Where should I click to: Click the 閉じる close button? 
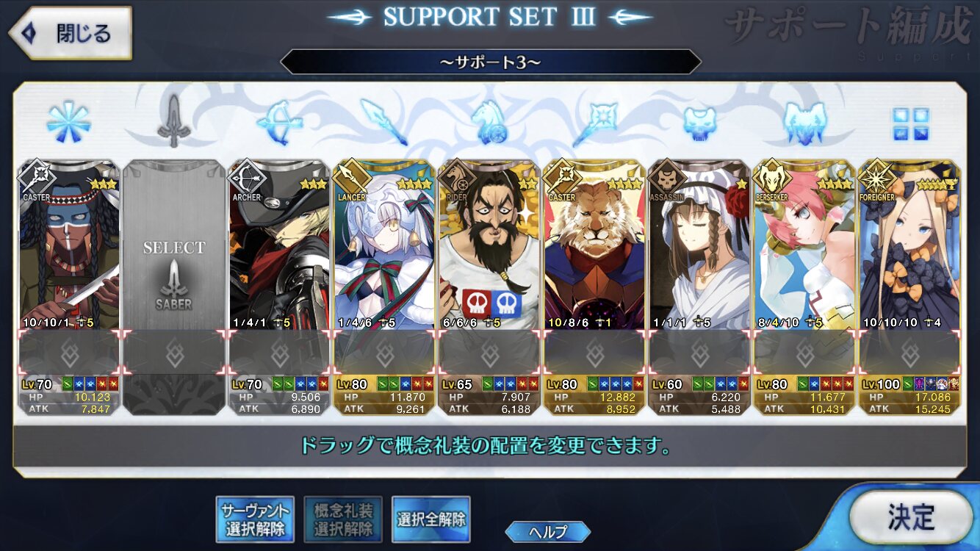click(71, 33)
